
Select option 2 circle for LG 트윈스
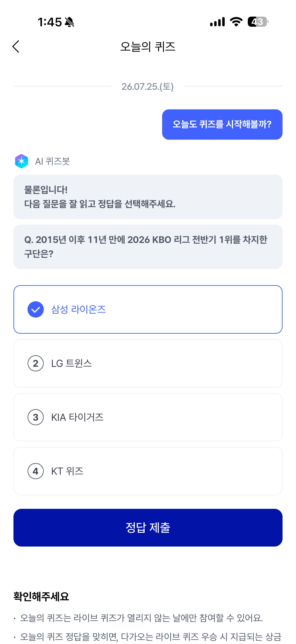(x=36, y=364)
